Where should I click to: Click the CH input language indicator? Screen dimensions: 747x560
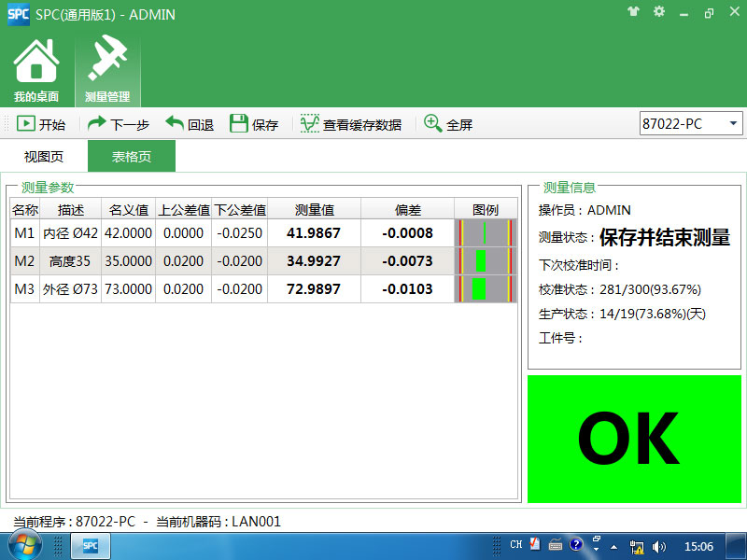click(516, 544)
